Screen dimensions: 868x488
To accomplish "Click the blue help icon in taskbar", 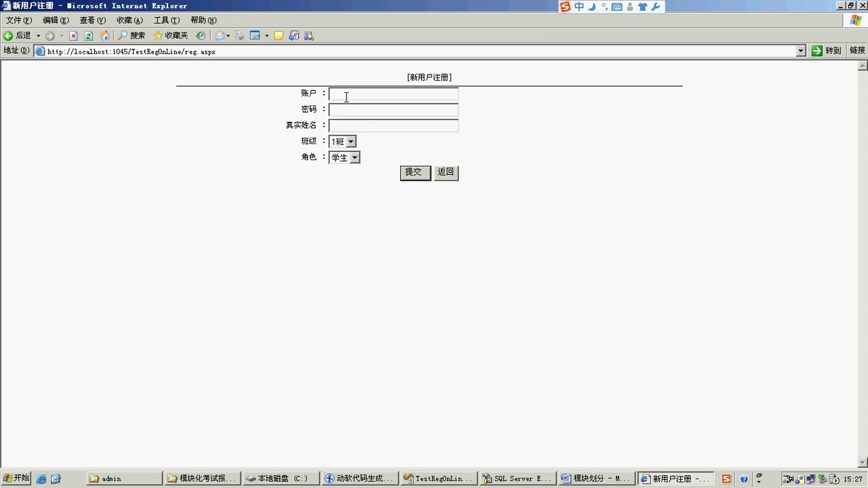I will coord(744,479).
